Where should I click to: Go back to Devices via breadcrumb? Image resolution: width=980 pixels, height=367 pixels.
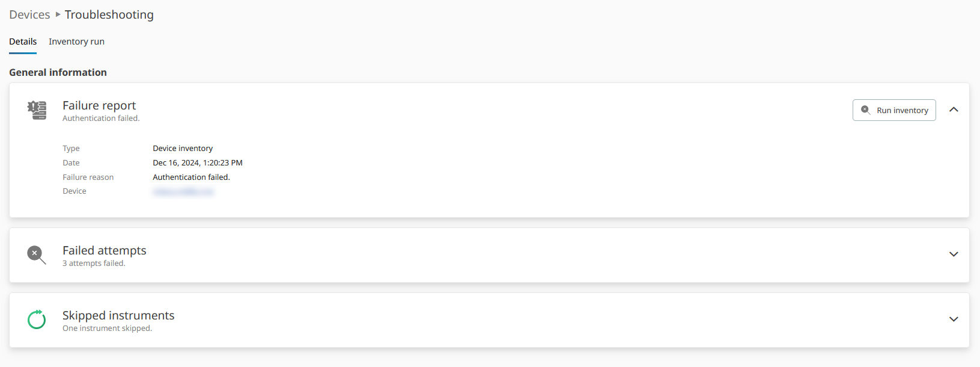29,14
